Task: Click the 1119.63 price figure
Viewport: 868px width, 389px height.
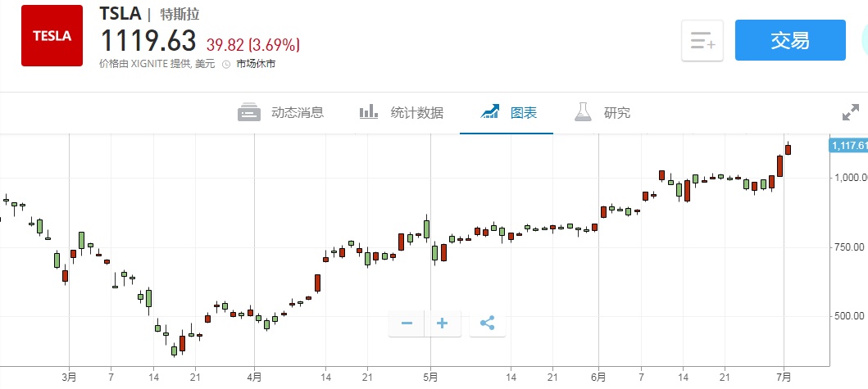Action: tap(148, 41)
